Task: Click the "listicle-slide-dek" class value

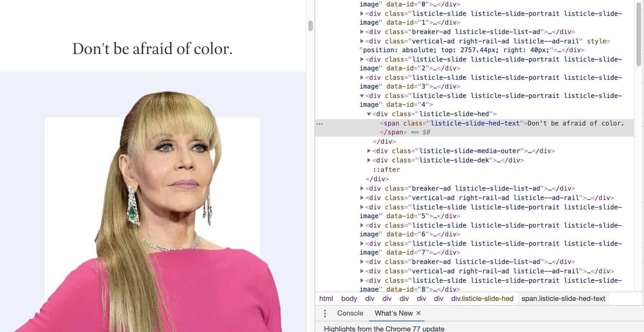Action: [454, 160]
